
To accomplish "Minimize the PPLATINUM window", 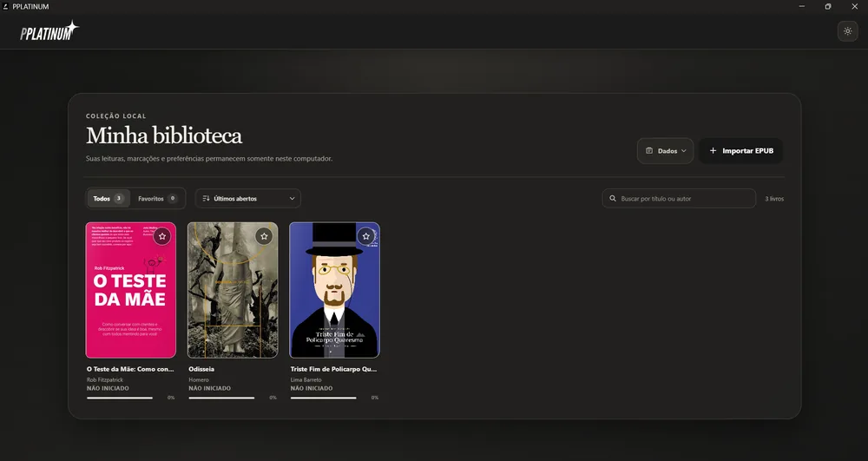I will point(801,7).
